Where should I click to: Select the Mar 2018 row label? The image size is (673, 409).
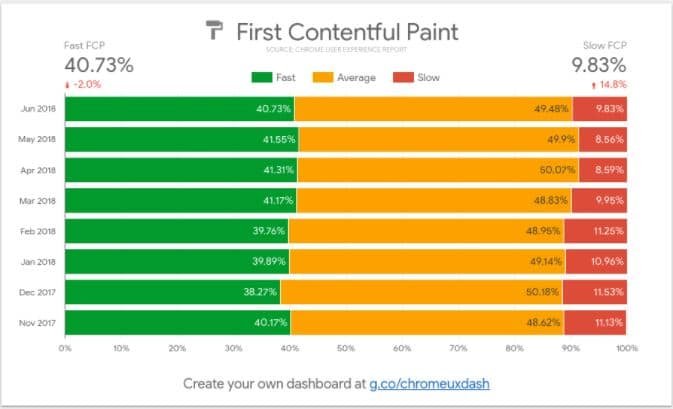pos(40,200)
